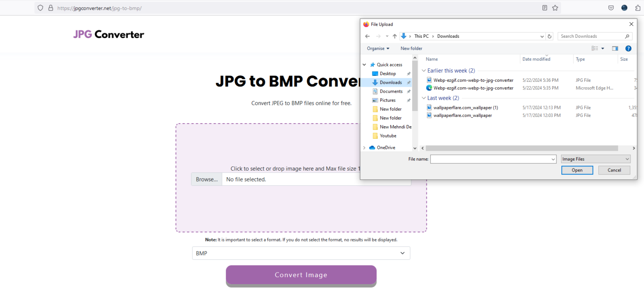The width and height of the screenshot is (644, 306).
Task: Select Desktop in the navigation pane
Action: [x=387, y=74]
